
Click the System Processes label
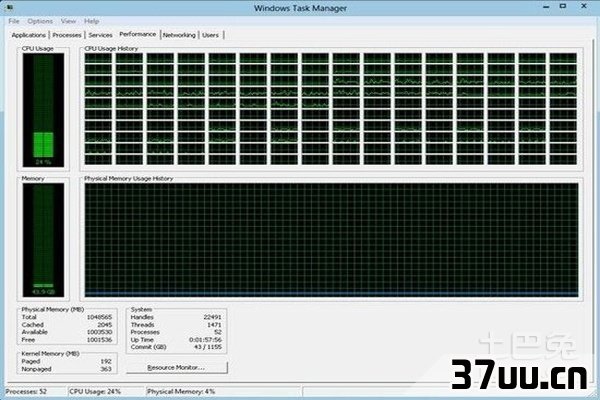145,332
